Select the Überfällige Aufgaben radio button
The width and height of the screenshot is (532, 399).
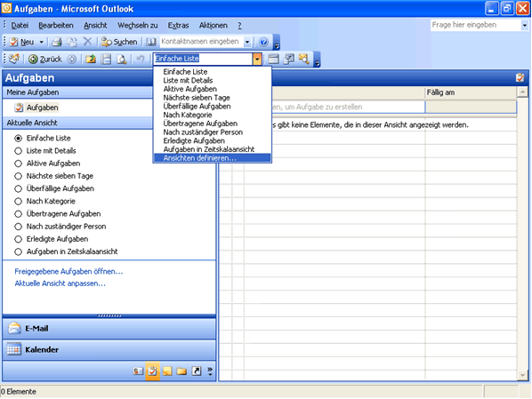click(19, 188)
